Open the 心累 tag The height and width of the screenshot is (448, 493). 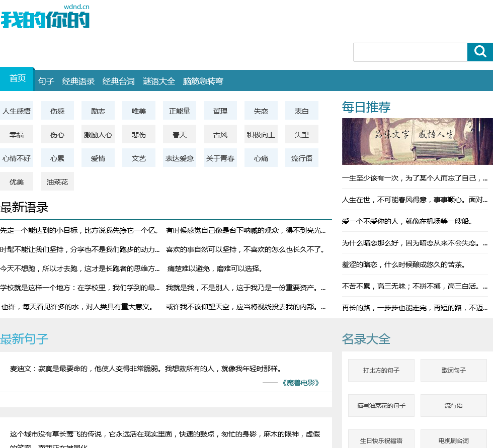57,158
